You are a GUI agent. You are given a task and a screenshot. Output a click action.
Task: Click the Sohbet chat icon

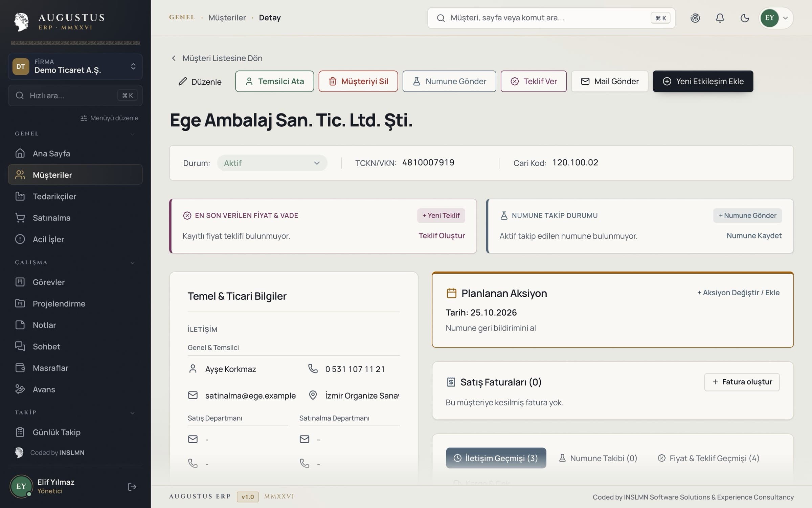tap(20, 346)
